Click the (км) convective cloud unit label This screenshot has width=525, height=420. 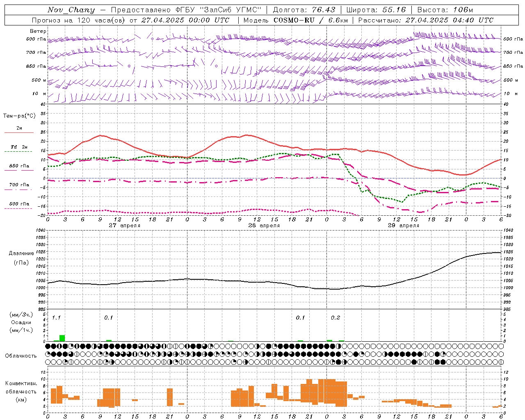pos(21,399)
